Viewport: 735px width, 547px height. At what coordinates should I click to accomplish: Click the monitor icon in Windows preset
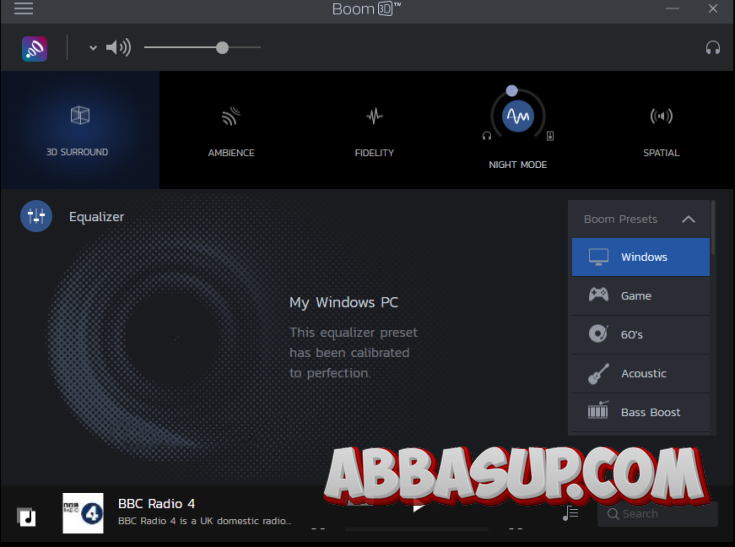tap(599, 257)
